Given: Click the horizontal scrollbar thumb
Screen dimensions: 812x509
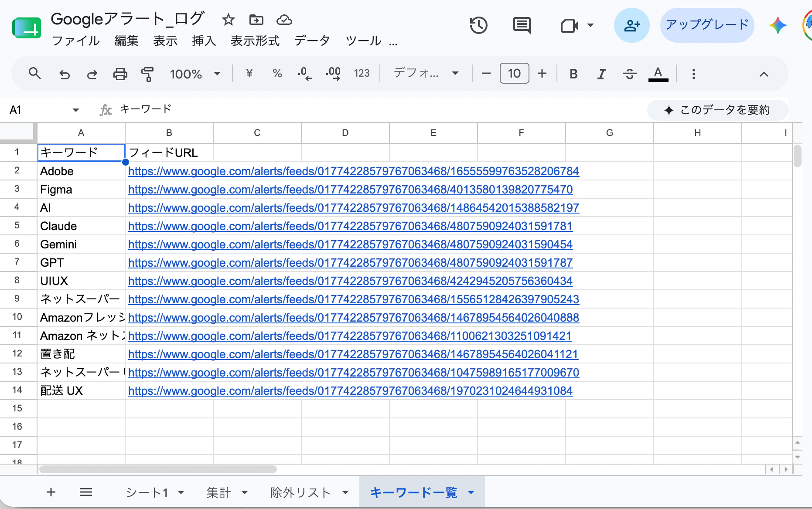Looking at the screenshot, I should [158, 469].
